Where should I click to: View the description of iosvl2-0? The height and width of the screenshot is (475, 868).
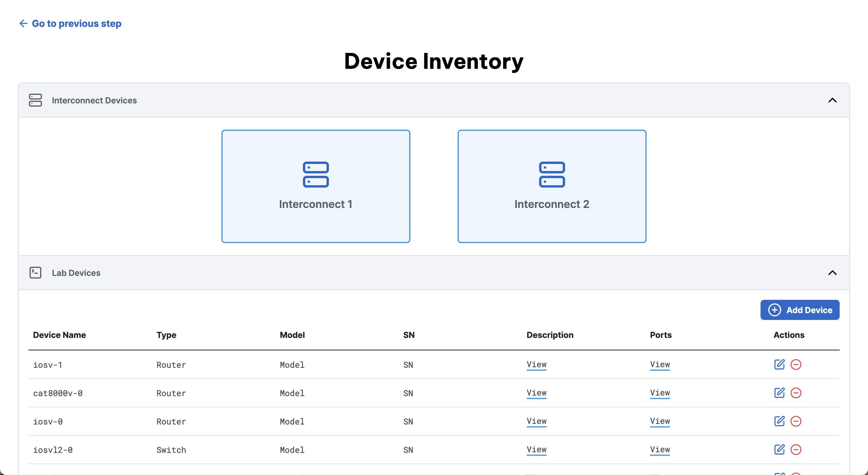tap(536, 449)
